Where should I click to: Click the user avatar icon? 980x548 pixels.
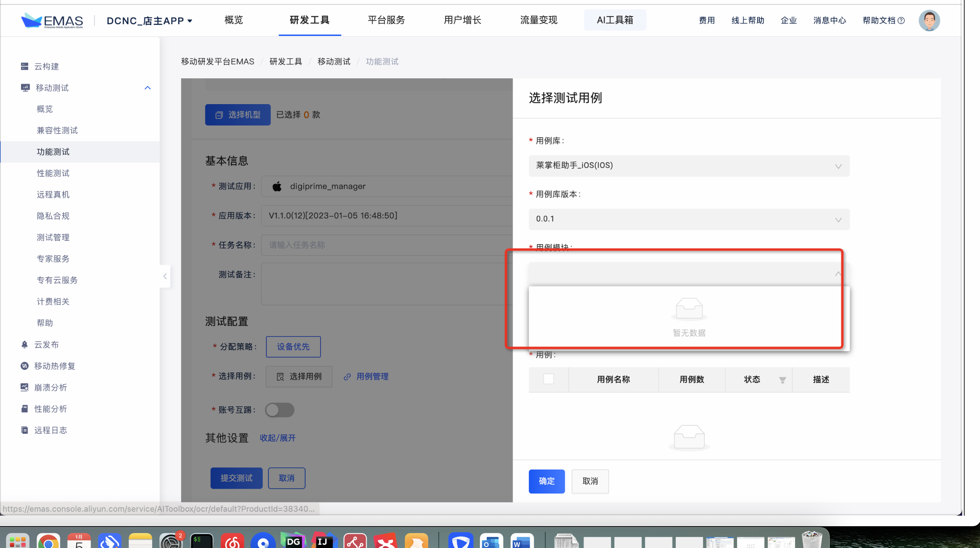coord(929,20)
